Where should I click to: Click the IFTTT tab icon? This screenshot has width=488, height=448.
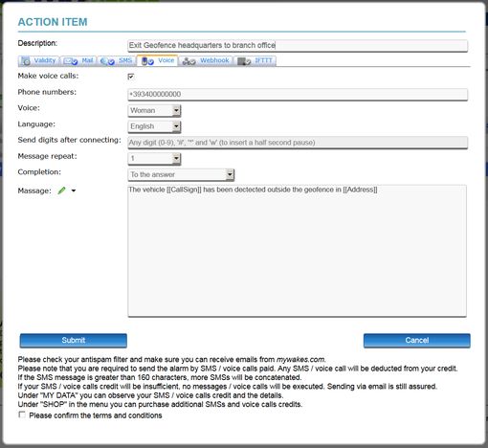tap(244, 61)
